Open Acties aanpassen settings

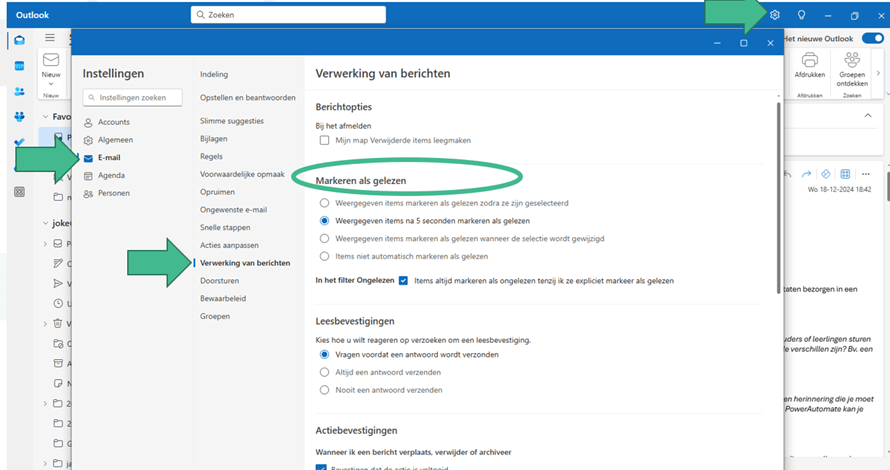[x=229, y=245]
